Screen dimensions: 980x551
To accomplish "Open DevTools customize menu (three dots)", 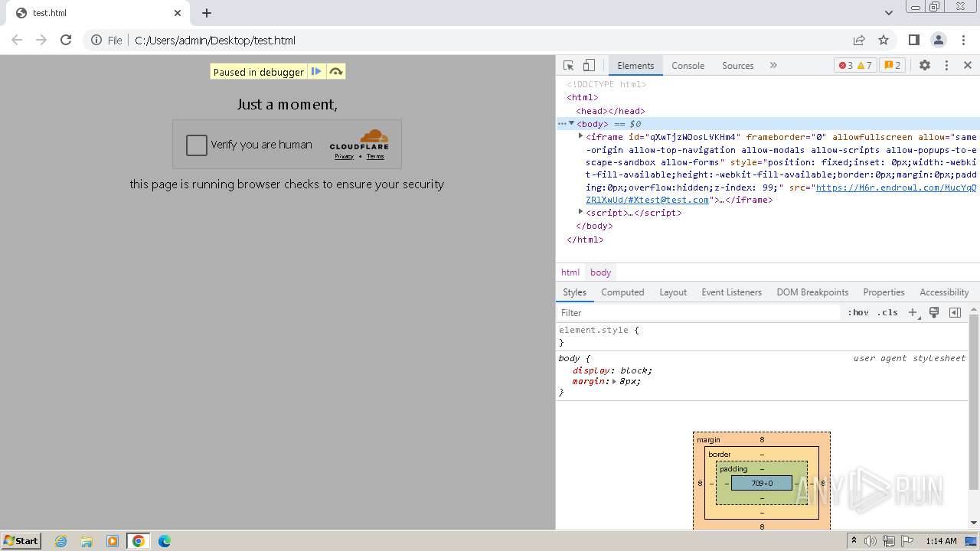I will [x=946, y=66].
